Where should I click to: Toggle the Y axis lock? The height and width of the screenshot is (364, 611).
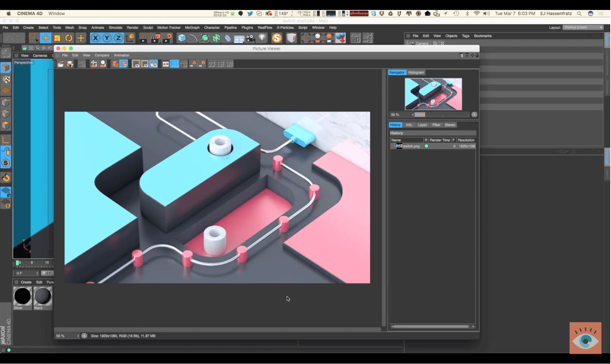click(x=106, y=38)
